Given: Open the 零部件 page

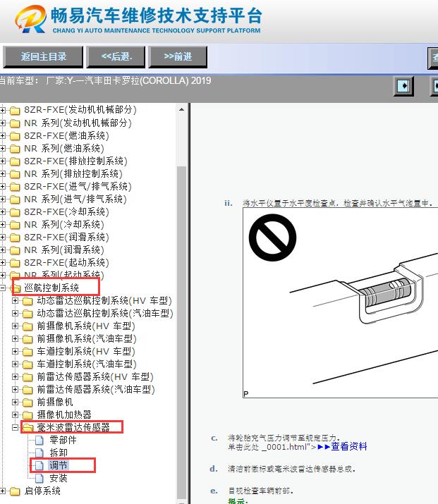Looking at the screenshot, I should (63, 440).
